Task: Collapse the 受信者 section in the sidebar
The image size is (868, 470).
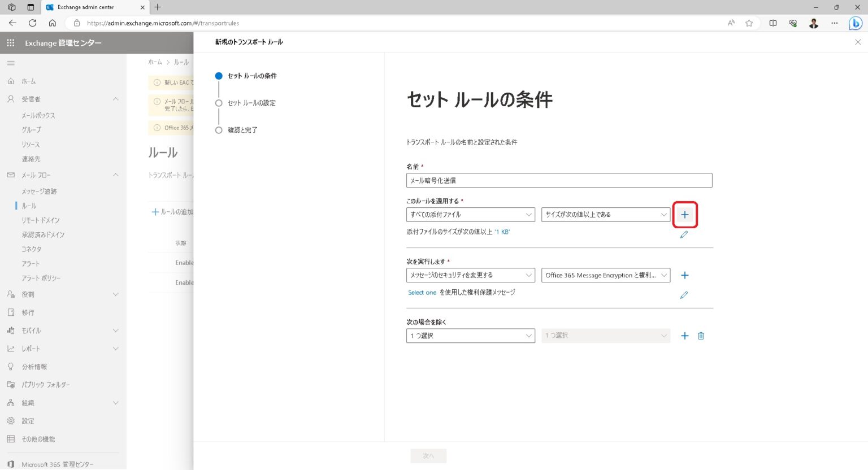Action: pyautogui.click(x=116, y=99)
